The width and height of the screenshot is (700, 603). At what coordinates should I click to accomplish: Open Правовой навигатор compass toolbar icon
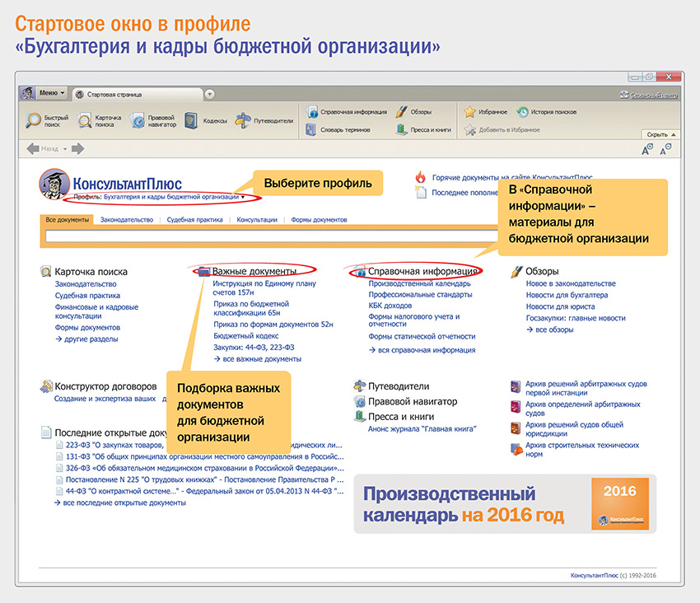[x=138, y=120]
